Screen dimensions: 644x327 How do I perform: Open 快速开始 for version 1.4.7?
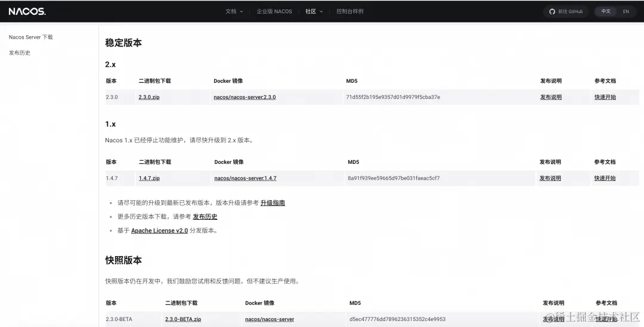pos(605,178)
